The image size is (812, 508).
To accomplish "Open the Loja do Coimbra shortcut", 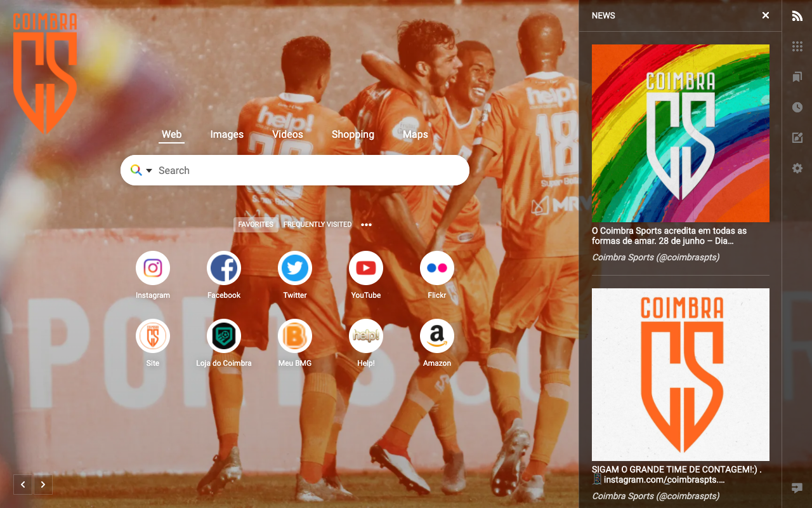I will pos(224,336).
